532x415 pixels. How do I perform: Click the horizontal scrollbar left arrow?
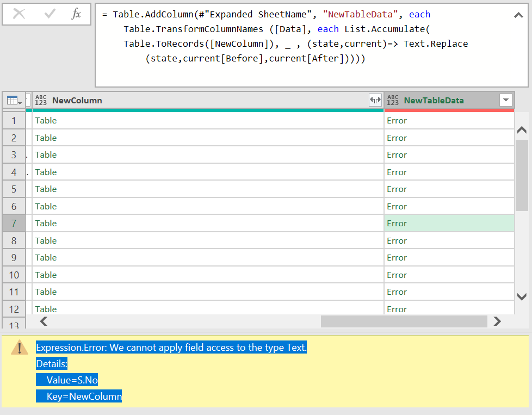[44, 321]
